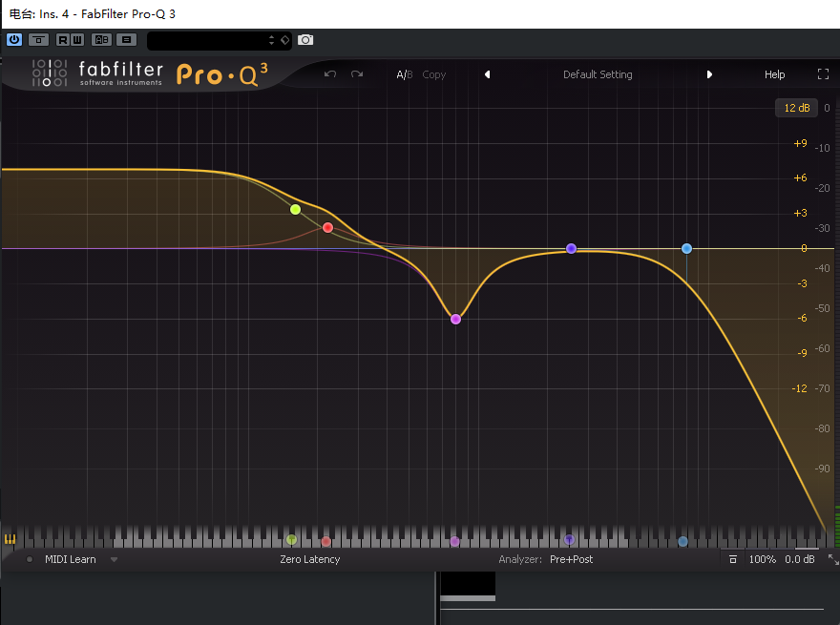Toggle the MIDI Learn indicator dot
This screenshot has height=625, width=840.
pyautogui.click(x=30, y=559)
